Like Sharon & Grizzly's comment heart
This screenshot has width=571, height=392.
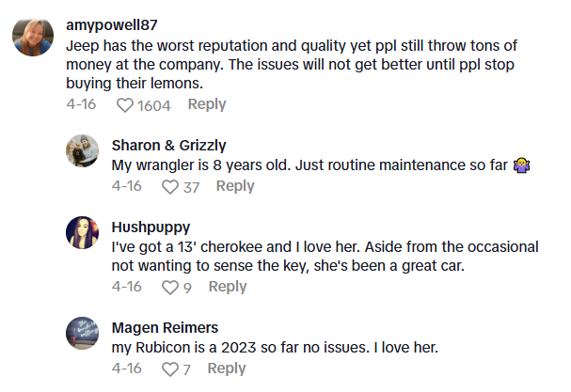click(170, 187)
